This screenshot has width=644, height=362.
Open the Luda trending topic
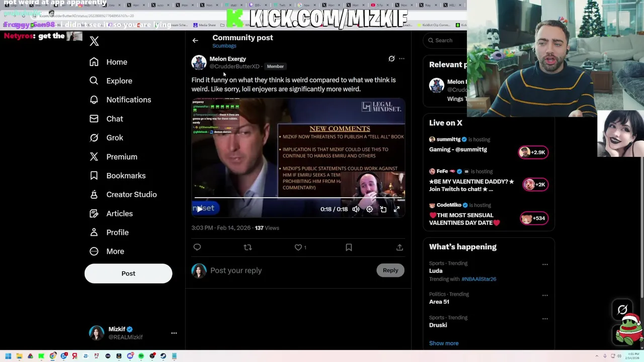[x=436, y=271]
